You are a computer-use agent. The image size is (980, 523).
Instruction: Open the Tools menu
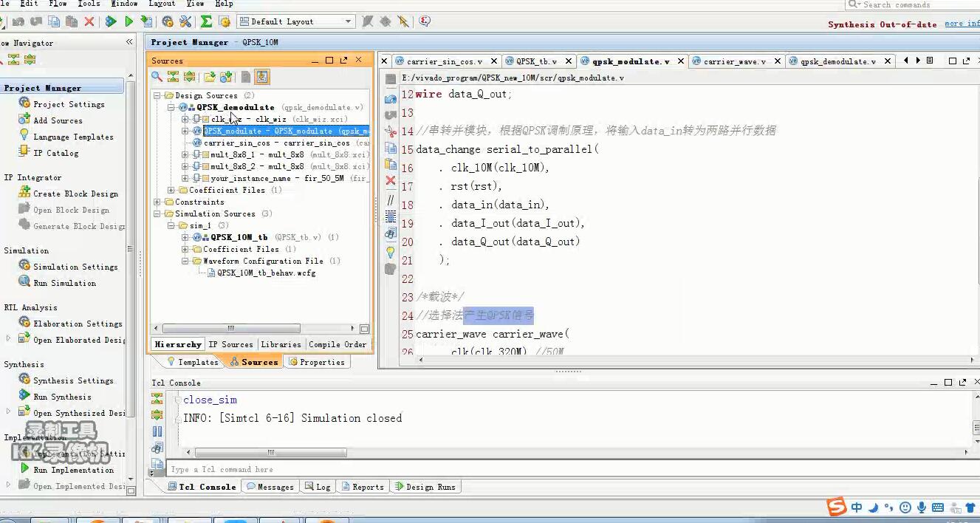point(89,4)
